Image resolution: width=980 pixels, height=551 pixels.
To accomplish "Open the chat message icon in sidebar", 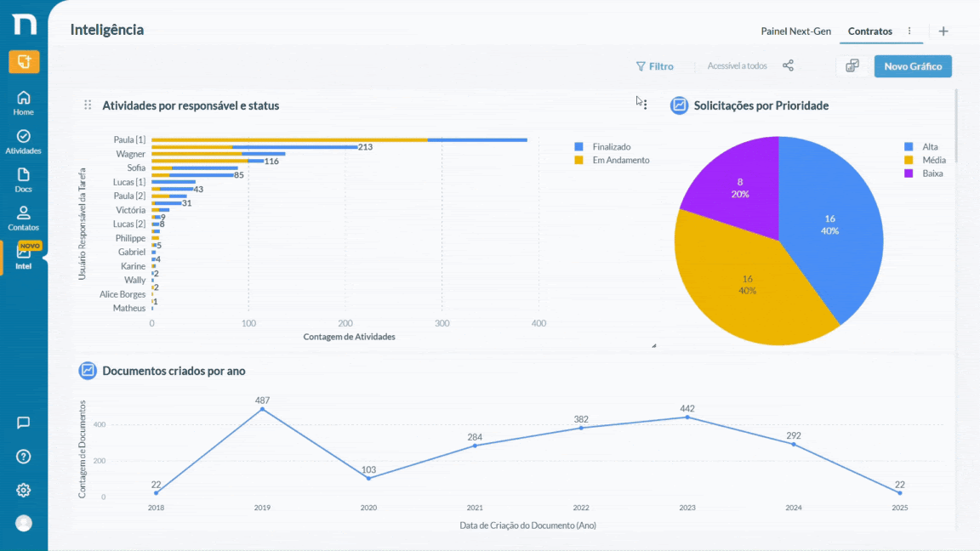I will (x=24, y=423).
